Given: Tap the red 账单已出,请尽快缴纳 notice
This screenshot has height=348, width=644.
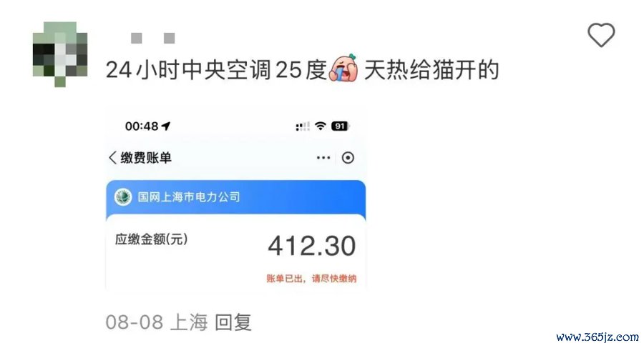Looking at the screenshot, I should pyautogui.click(x=311, y=279).
